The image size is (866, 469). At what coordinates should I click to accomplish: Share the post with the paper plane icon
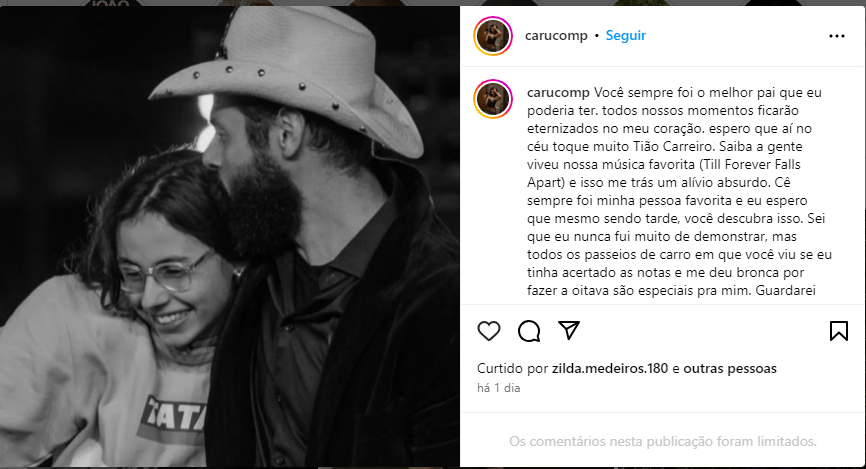coord(568,330)
